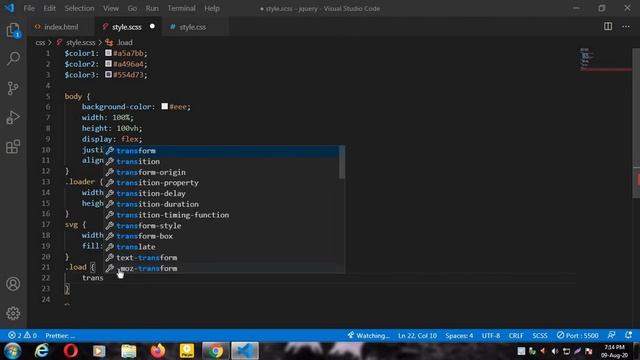The width and height of the screenshot is (640, 360).
Task: Choose transition-duration suggestion
Action: tap(222, 204)
